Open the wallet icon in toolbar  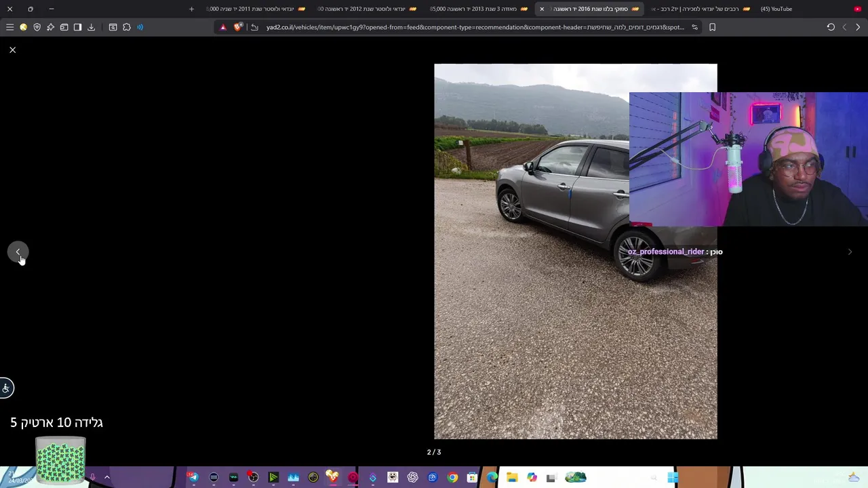pyautogui.click(x=64, y=27)
